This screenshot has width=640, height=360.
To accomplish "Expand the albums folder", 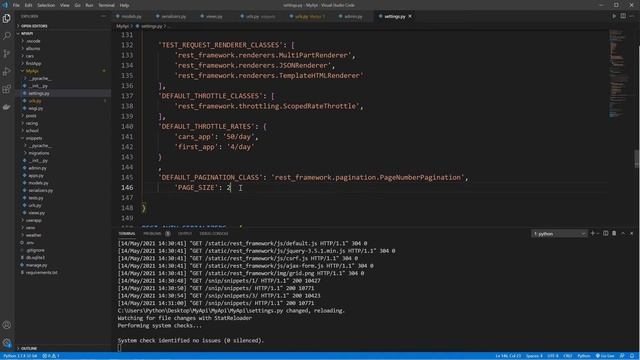I will [33, 49].
